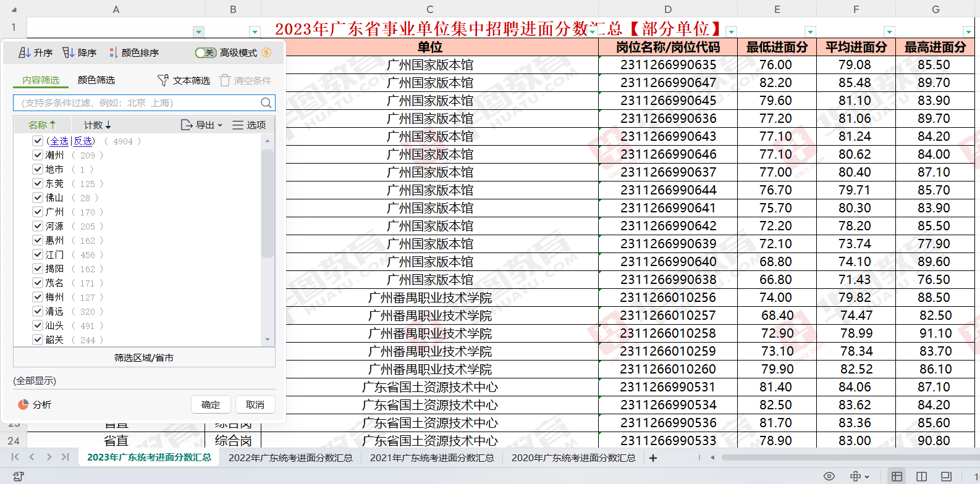980x484 pixels.
Task: Cancel filter with 取消 button
Action: tap(255, 404)
